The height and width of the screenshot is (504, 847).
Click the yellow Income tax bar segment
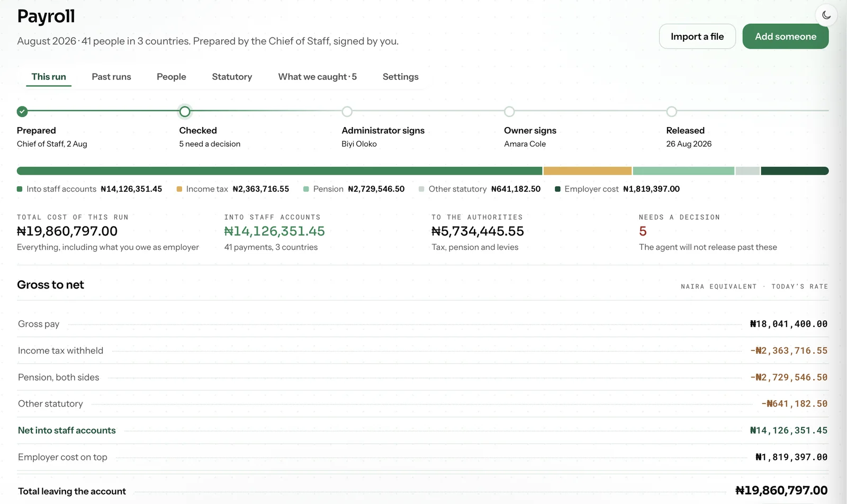588,171
